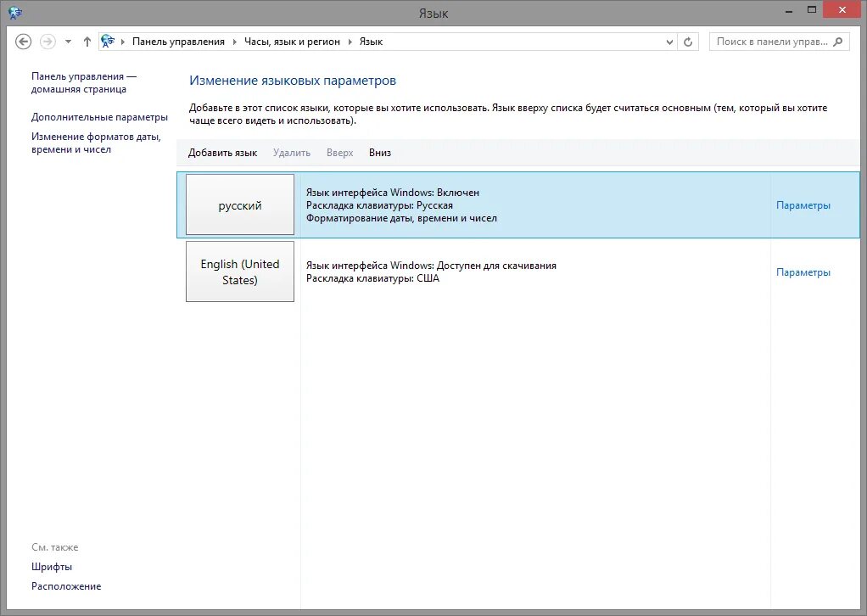
Task: Click the Forward navigation arrow
Action: point(47,41)
